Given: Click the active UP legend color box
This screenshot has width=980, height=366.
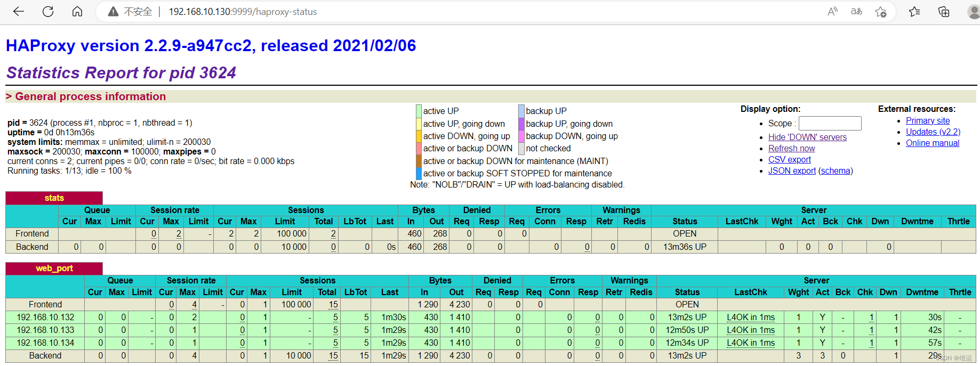Looking at the screenshot, I should [419, 111].
